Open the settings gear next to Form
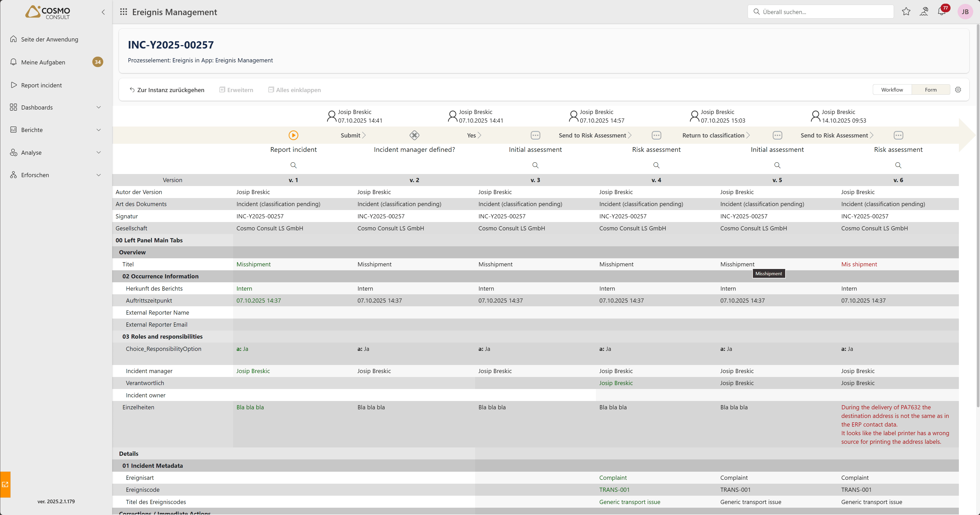Viewport: 980px width, 515px height. 958,89
